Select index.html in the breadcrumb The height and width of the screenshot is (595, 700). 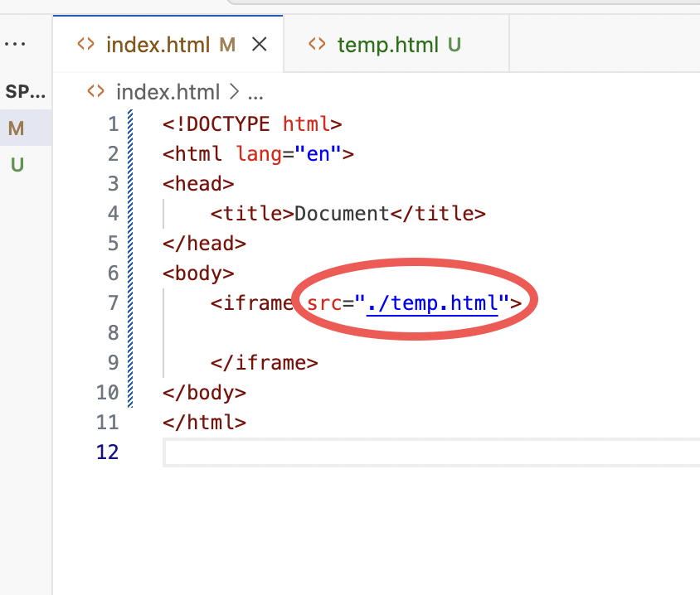point(168,92)
